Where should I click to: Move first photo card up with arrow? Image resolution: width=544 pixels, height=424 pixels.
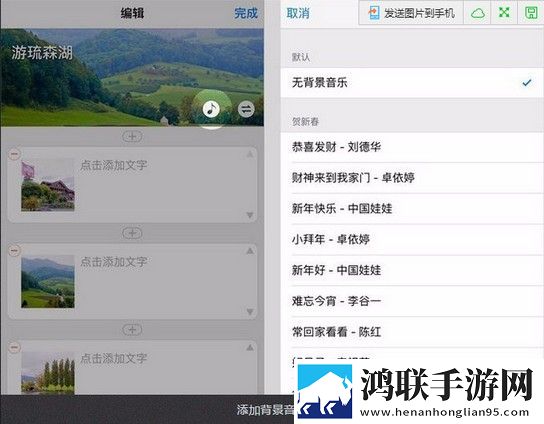pyautogui.click(x=250, y=154)
